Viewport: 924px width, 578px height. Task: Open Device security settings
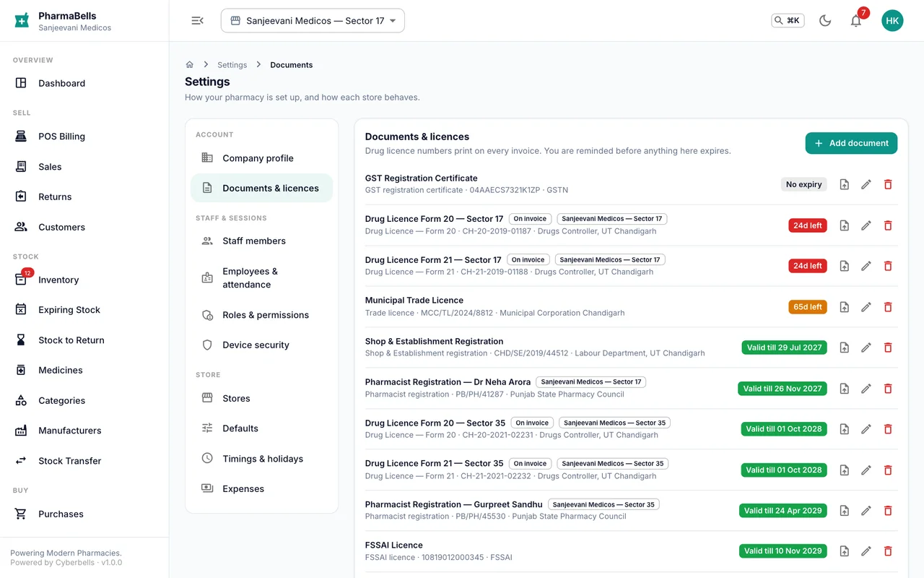(261, 345)
